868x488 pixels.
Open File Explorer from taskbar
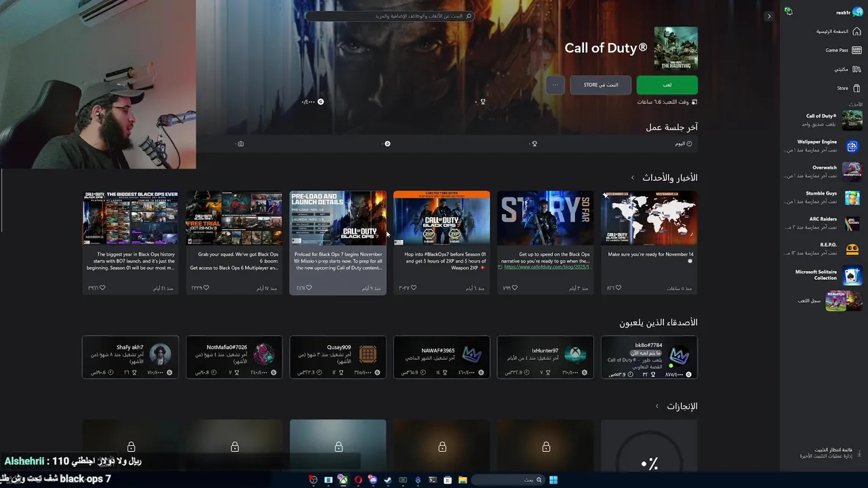462,480
